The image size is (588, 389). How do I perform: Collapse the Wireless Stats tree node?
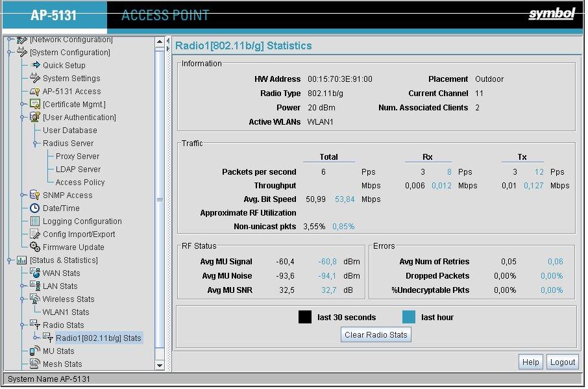point(23,299)
